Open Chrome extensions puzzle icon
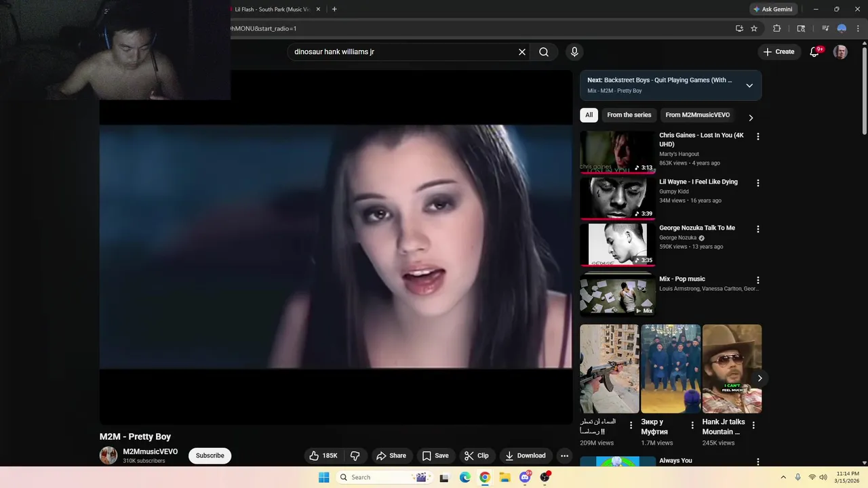The image size is (868, 488). click(777, 28)
